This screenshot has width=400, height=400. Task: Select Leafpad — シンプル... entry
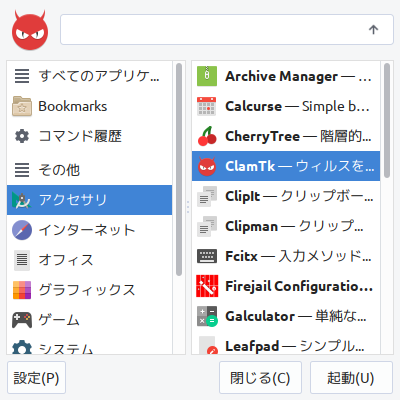pyautogui.click(x=295, y=346)
